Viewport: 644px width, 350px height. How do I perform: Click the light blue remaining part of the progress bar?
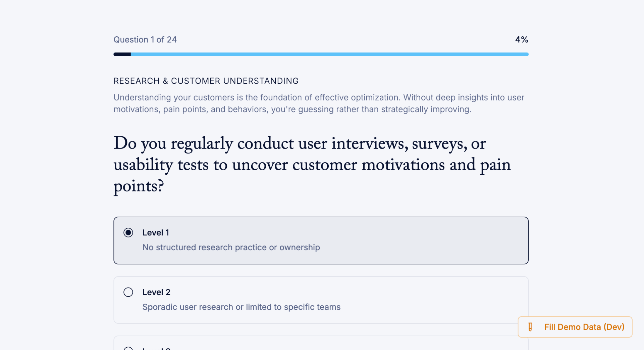click(x=330, y=54)
